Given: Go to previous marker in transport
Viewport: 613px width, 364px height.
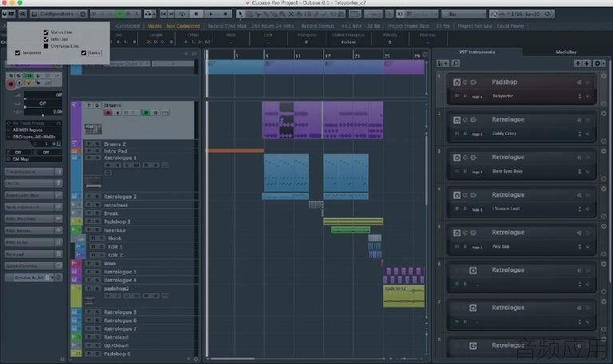Looking at the screenshot, I should coord(164,14).
